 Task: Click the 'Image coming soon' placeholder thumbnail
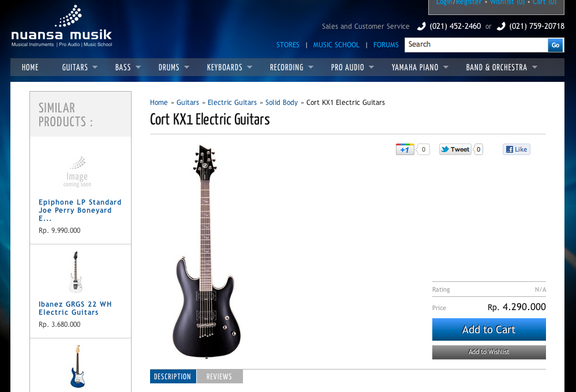77,172
